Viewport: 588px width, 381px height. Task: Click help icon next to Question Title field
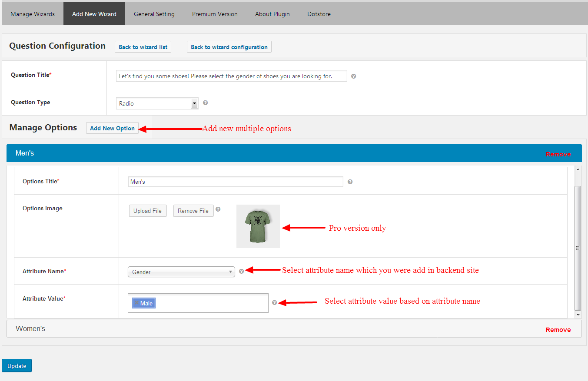pyautogui.click(x=353, y=76)
